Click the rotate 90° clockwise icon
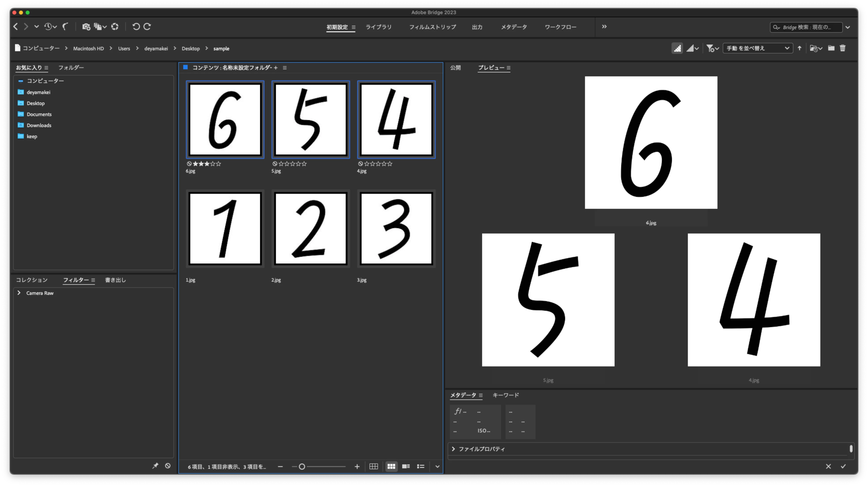The width and height of the screenshot is (868, 486). pos(147,27)
